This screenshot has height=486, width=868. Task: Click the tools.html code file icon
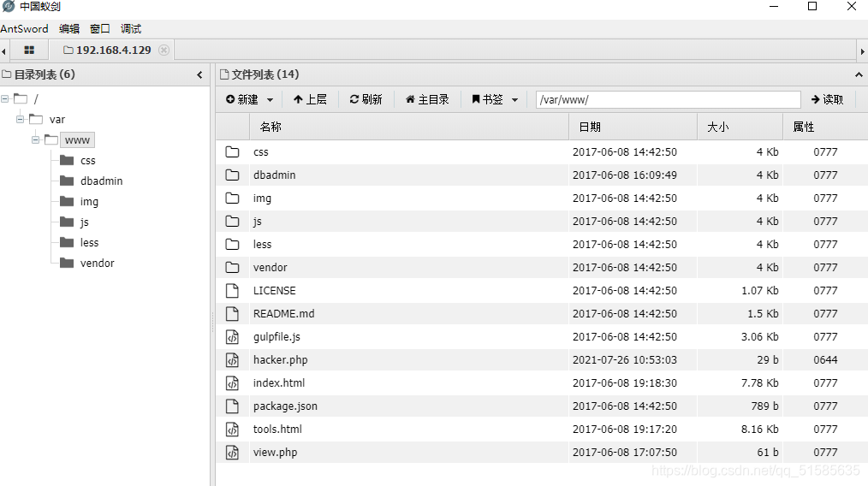tap(233, 429)
